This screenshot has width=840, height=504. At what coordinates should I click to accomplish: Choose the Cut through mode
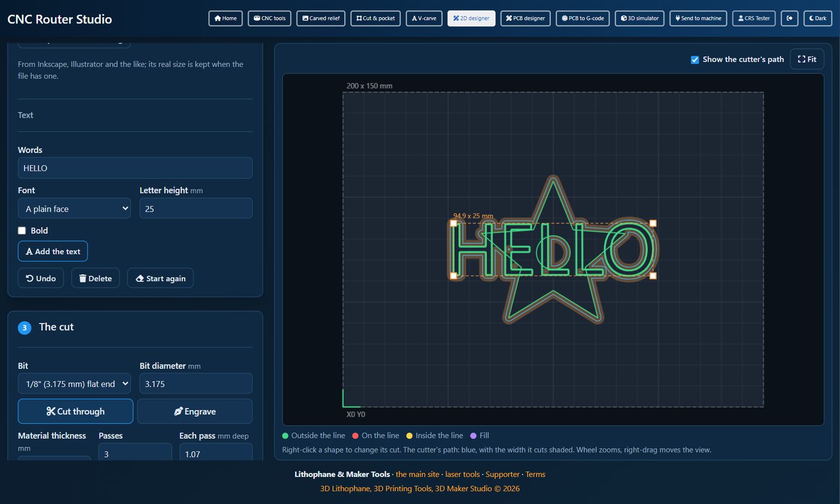coord(76,412)
